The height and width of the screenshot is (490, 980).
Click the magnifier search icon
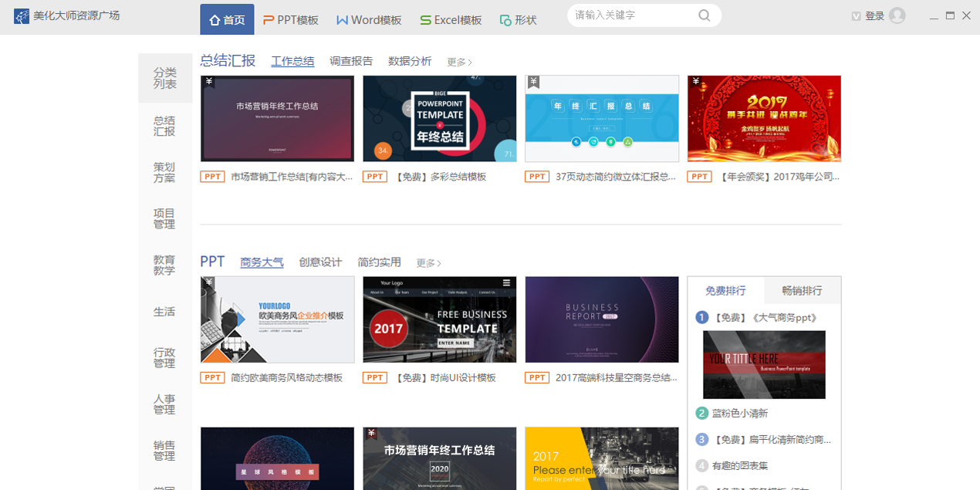click(705, 15)
